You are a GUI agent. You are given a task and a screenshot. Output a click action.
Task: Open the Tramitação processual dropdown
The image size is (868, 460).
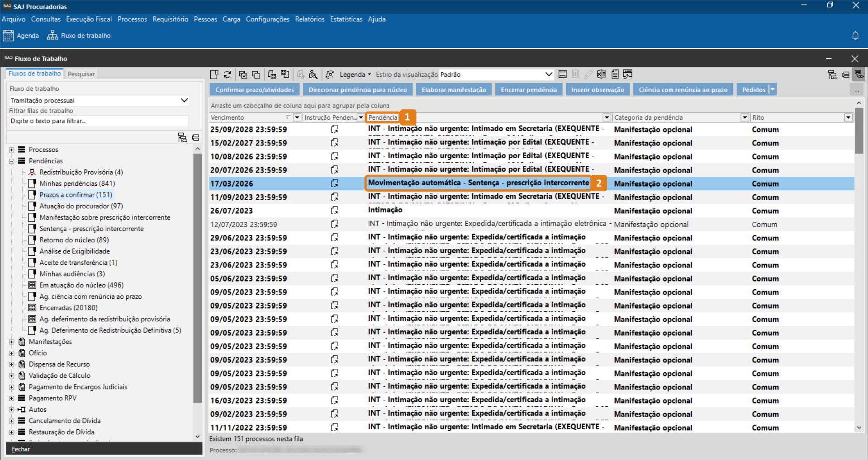184,100
